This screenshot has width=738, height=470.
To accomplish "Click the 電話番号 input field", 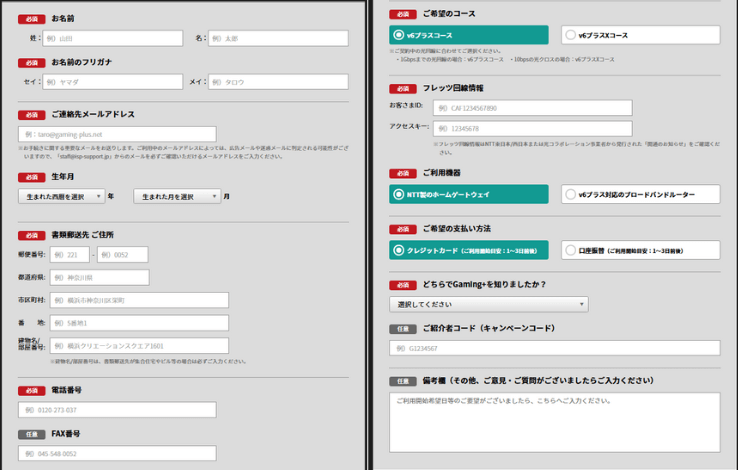I will tap(117, 410).
